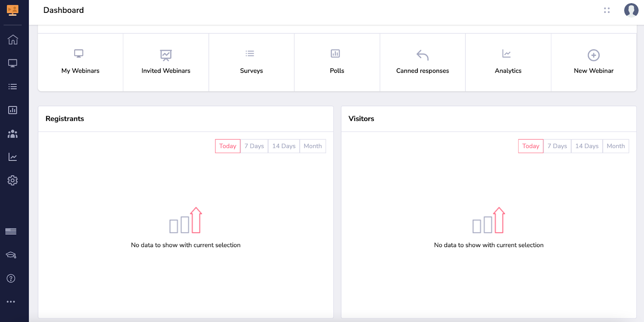Switch Visitors chart to Month
This screenshot has height=322, width=644.
coord(615,146)
